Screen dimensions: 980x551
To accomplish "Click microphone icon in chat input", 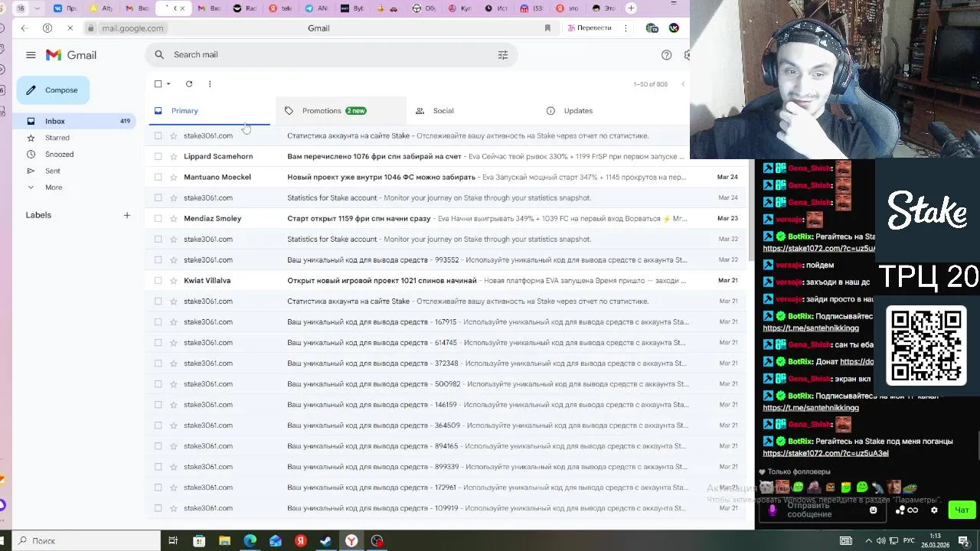I will point(772,510).
